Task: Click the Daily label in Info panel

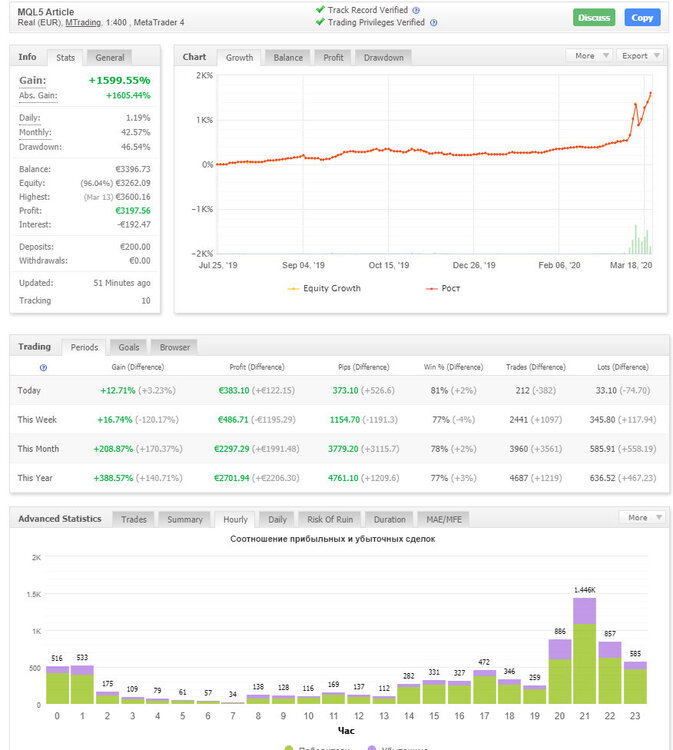Action: click(30, 118)
